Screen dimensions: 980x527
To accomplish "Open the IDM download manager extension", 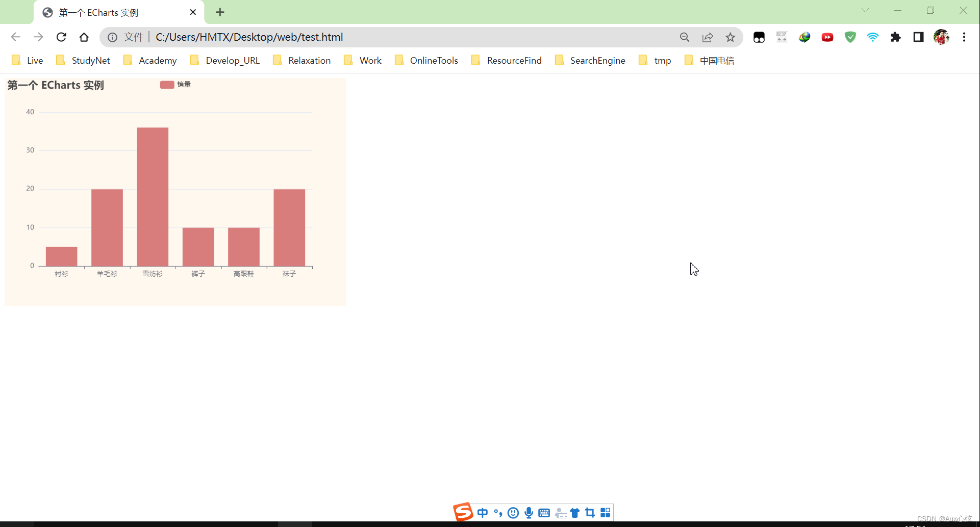I will (805, 37).
